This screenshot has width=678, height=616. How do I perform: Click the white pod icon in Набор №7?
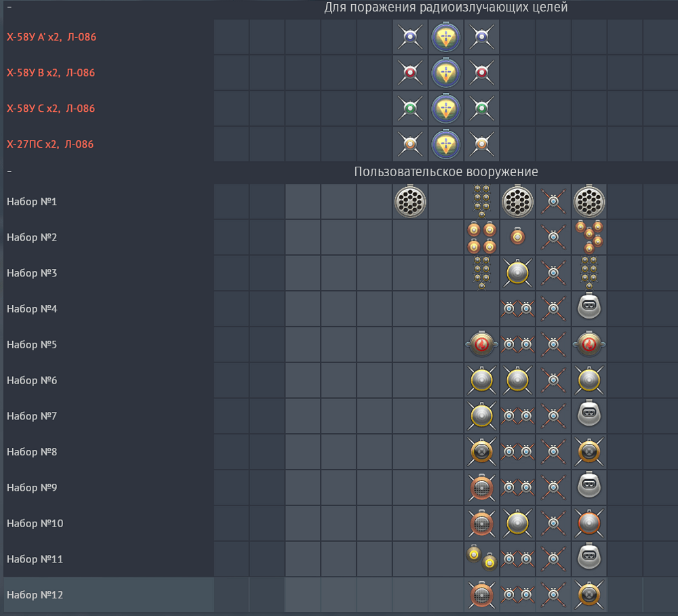pos(589,413)
